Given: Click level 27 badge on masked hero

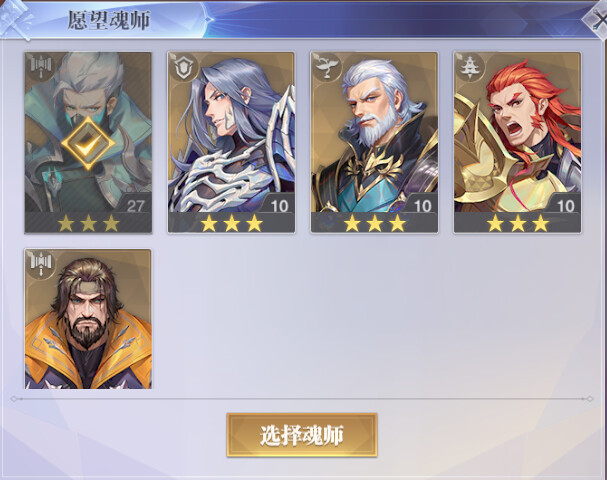Looking at the screenshot, I should [134, 204].
